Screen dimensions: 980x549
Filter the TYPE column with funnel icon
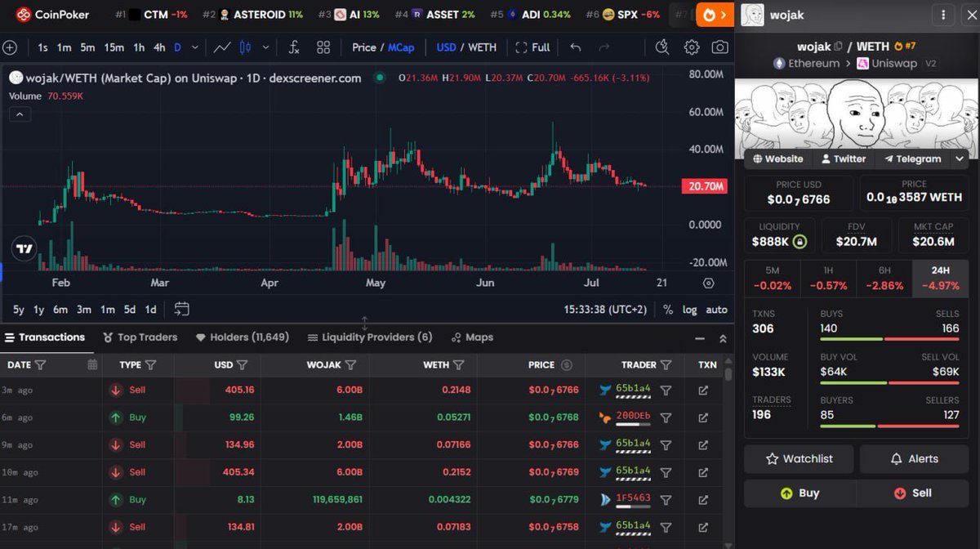[x=150, y=364]
